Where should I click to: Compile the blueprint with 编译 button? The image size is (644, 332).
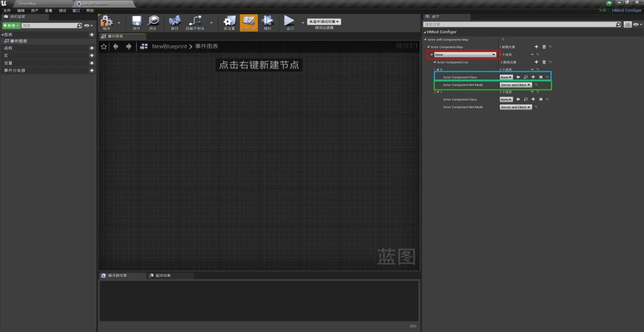[106, 22]
